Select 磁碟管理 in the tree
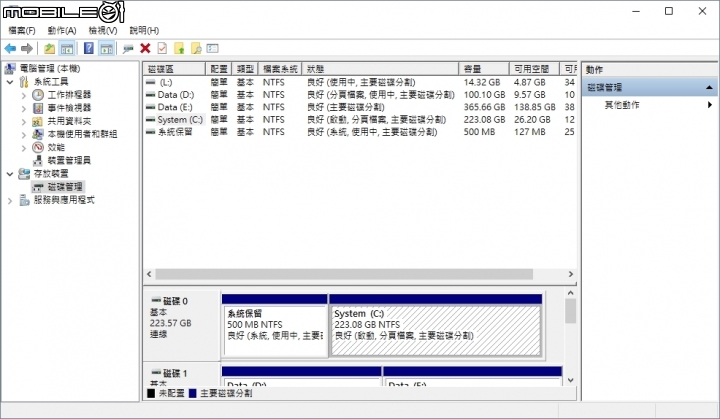720x419 pixels. (65, 187)
